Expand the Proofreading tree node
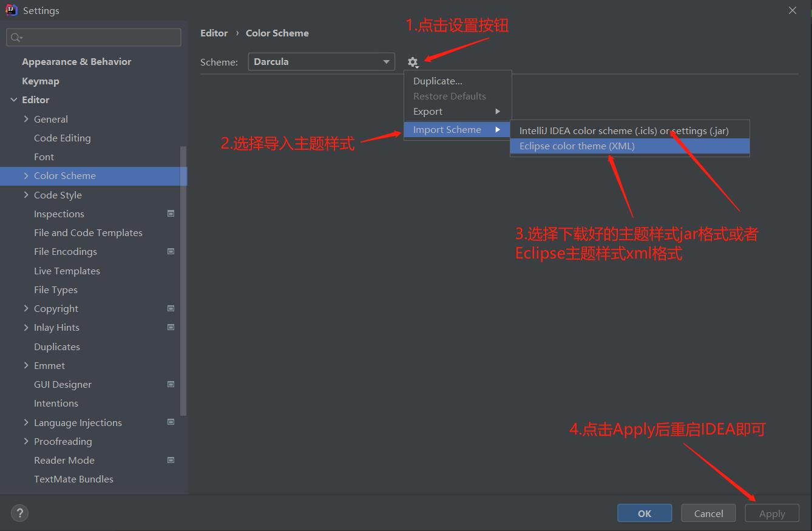The width and height of the screenshot is (812, 531). [26, 441]
